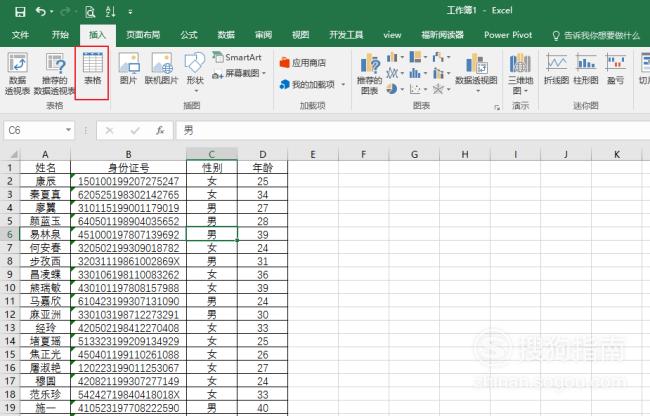Click the Sort A to Z icon
The height and width of the screenshot is (416, 650).
tap(110, 12)
